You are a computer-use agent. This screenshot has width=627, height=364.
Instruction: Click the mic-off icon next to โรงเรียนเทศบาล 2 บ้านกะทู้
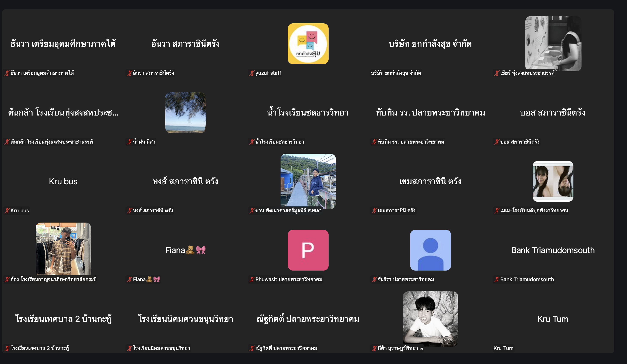pos(7,348)
